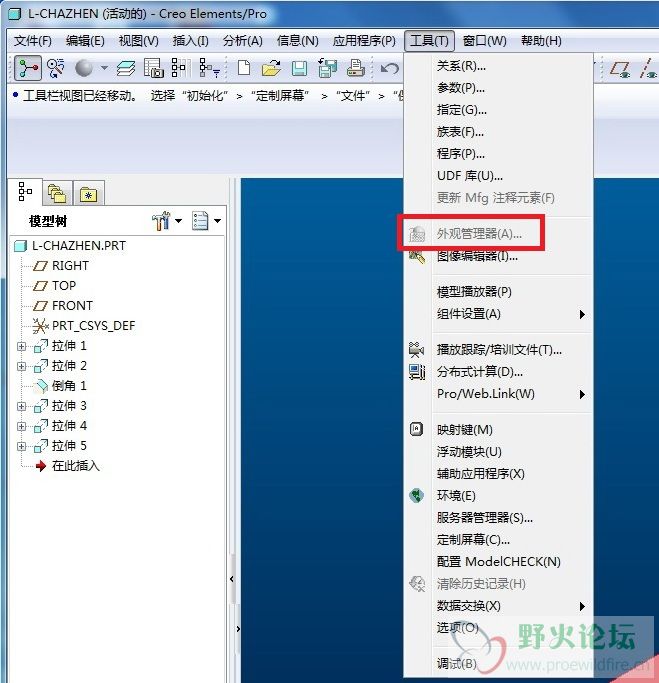Click 分布式计算(D)... entry
The image size is (659, 683).
[x=498, y=372]
